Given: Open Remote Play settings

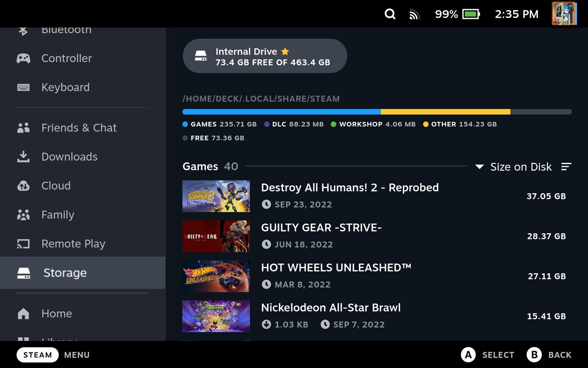Looking at the screenshot, I should pos(83,244).
